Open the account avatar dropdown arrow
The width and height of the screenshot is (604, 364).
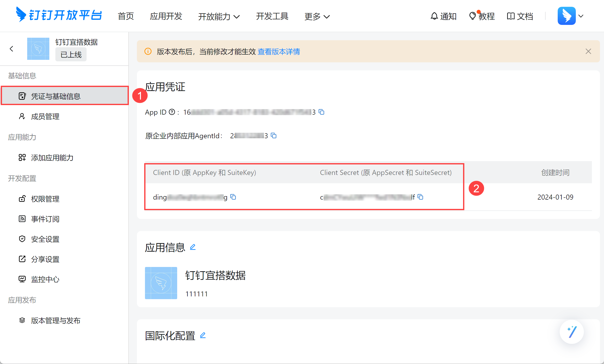click(581, 16)
